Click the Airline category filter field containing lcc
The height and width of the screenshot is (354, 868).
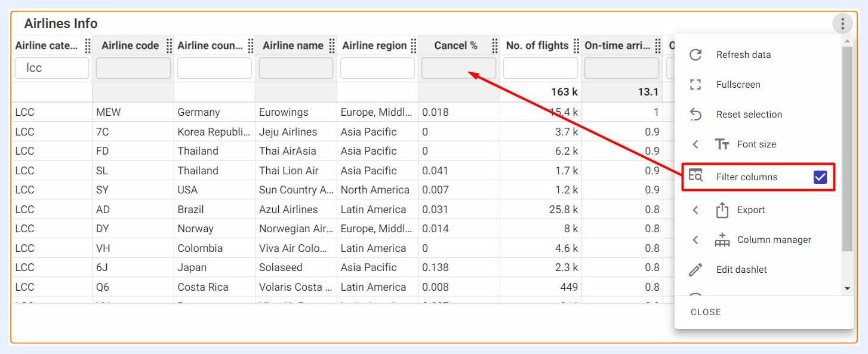[x=52, y=68]
